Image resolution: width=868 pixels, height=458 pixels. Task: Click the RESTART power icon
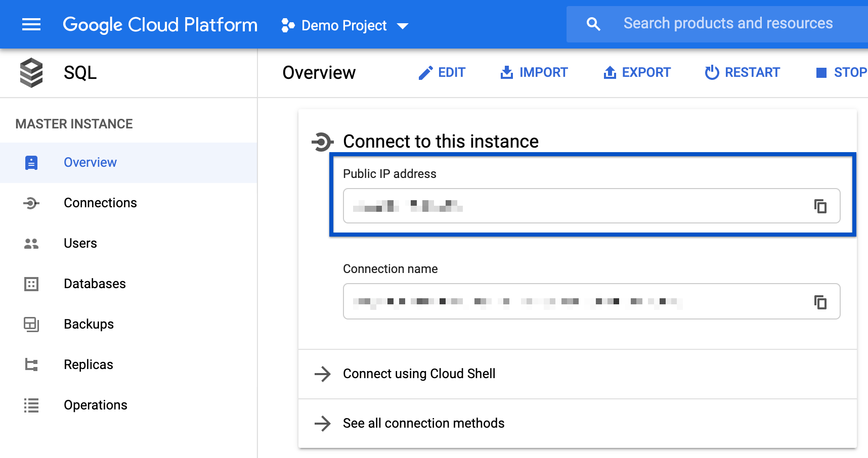tap(712, 72)
